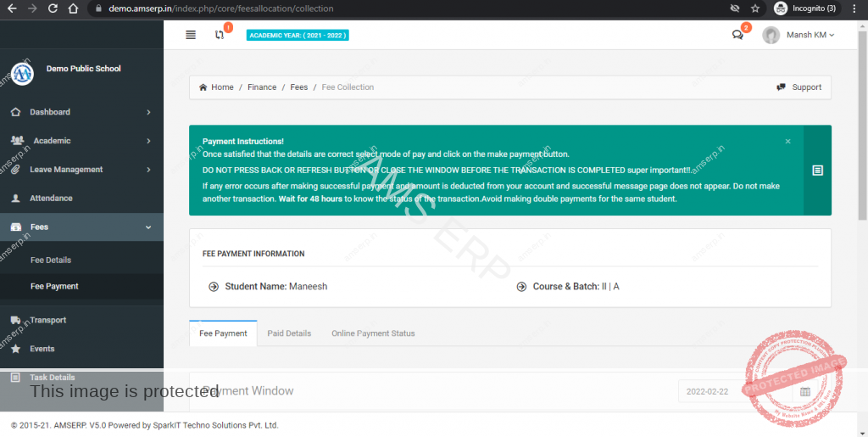The height and width of the screenshot is (437, 868).
Task: Expand the Dashboard sidebar chevron
Action: 148,112
